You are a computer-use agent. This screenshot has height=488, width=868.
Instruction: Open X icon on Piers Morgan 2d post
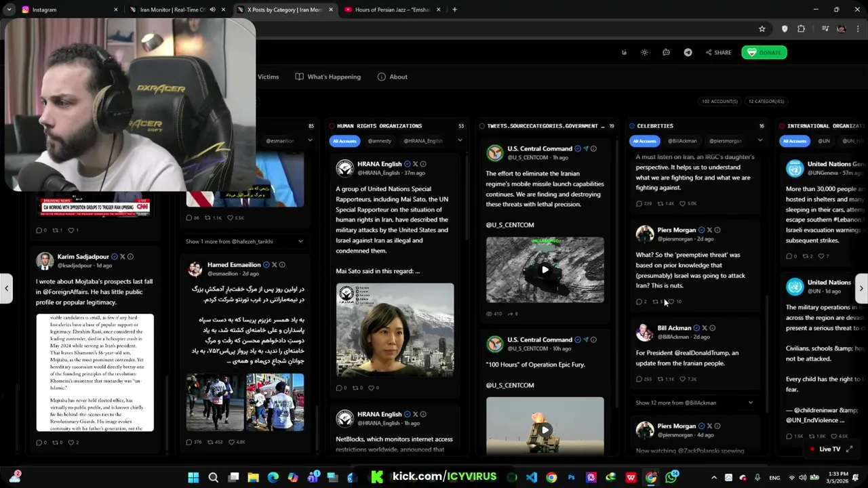(709, 230)
